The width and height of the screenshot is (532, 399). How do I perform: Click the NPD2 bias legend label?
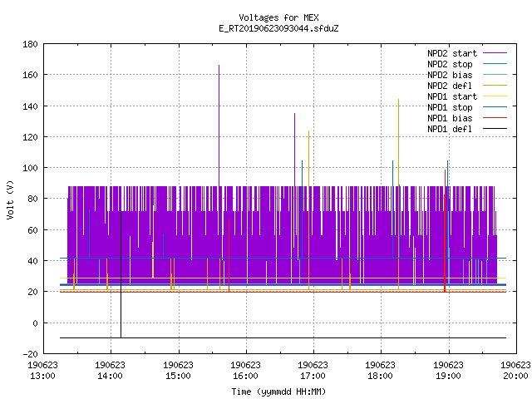450,75
